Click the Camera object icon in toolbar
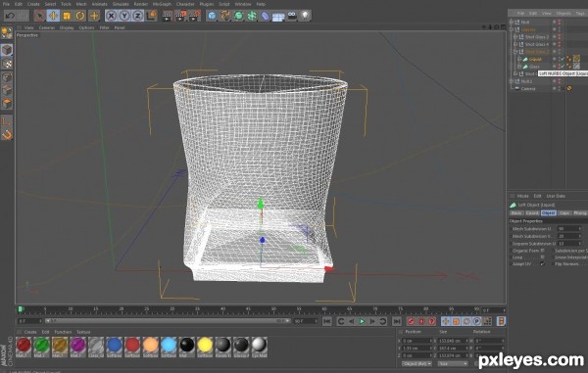The image size is (588, 373). click(x=292, y=16)
